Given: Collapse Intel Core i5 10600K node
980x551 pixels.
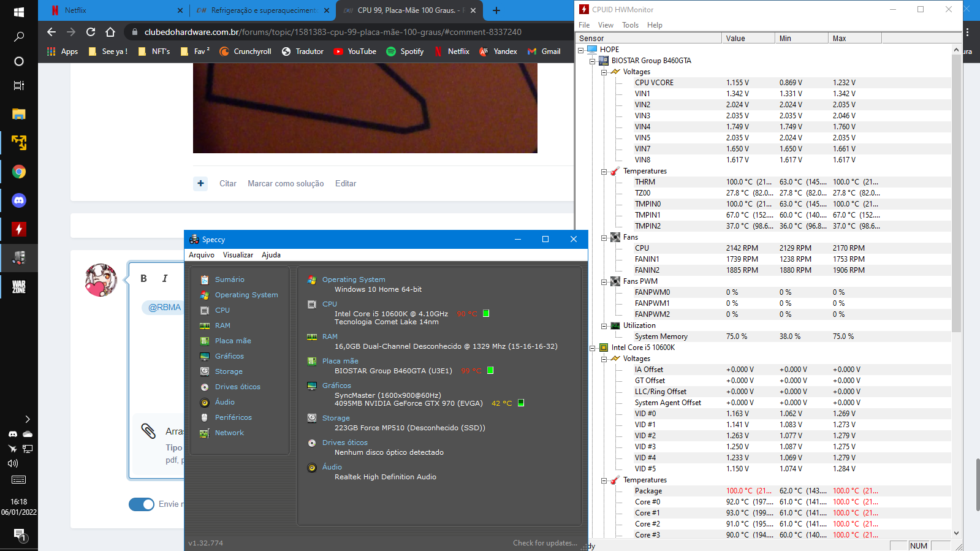Looking at the screenshot, I should [593, 348].
